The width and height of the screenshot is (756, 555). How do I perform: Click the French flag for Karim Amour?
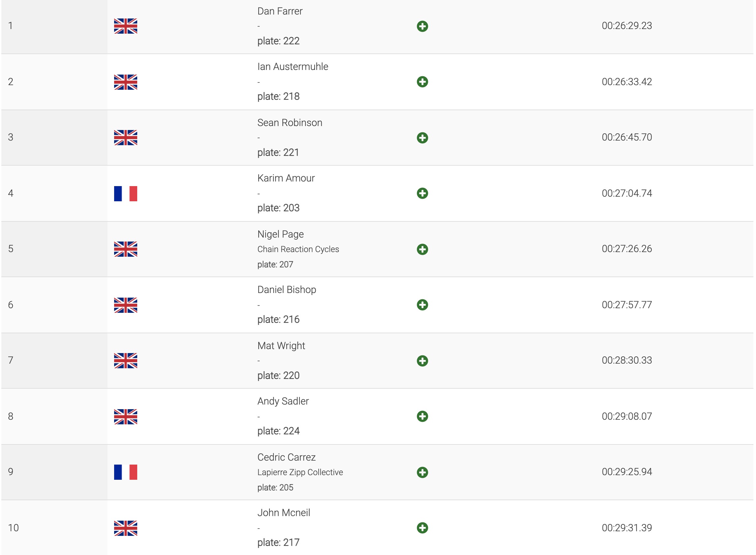click(x=125, y=193)
